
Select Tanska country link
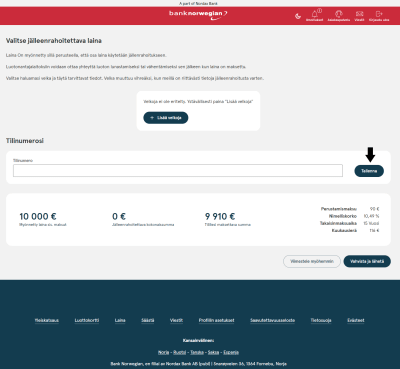tap(197, 352)
